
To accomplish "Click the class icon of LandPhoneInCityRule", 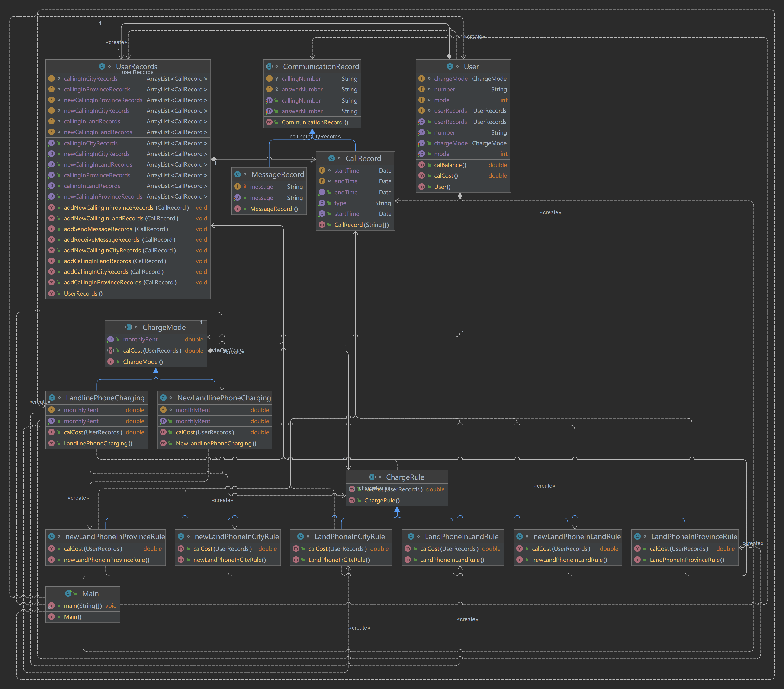I will 301,536.
